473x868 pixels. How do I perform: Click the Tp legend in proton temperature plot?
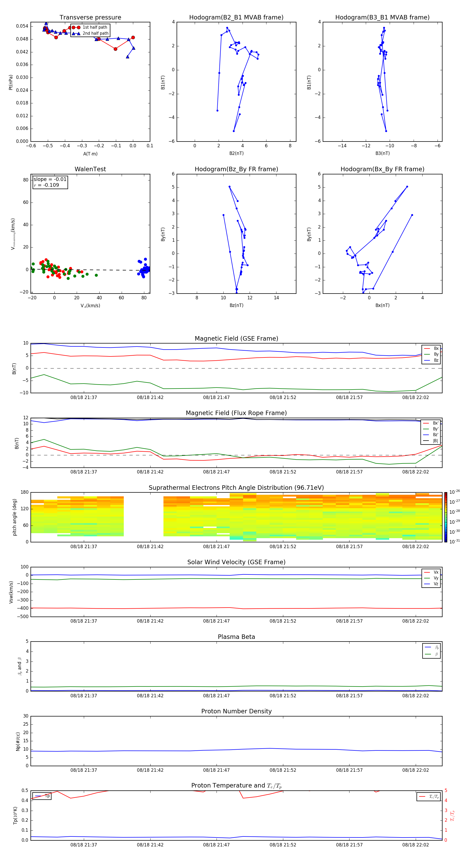pyautogui.click(x=42, y=796)
